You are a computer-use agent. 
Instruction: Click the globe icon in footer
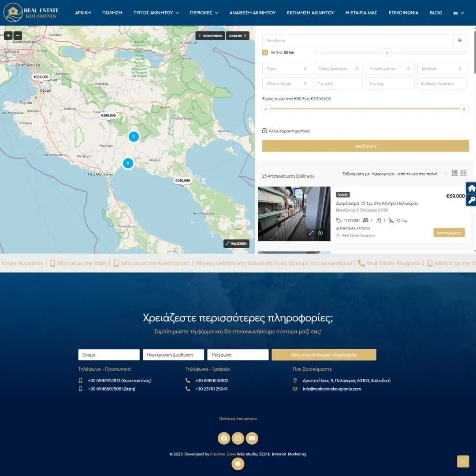(238, 464)
